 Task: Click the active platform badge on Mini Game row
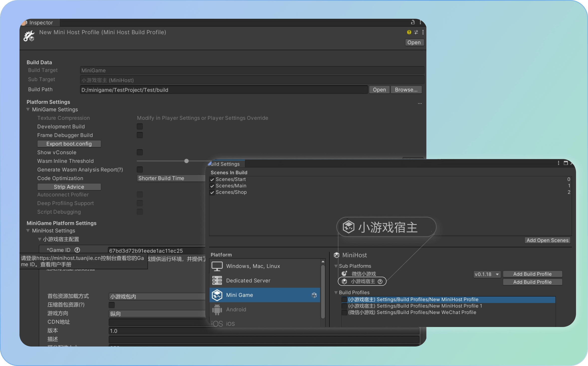(314, 295)
